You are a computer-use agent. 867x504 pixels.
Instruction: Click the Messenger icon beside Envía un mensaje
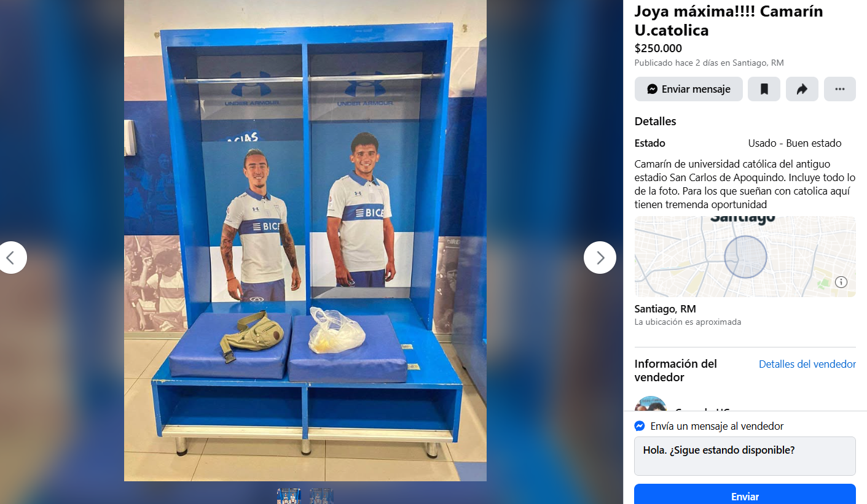click(x=640, y=426)
